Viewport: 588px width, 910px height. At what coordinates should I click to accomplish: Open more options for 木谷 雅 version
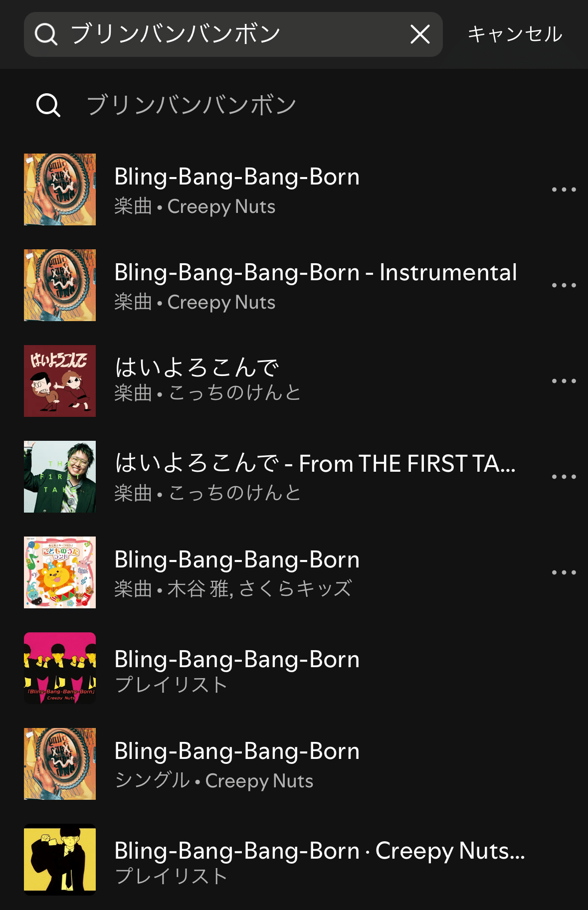tap(564, 572)
